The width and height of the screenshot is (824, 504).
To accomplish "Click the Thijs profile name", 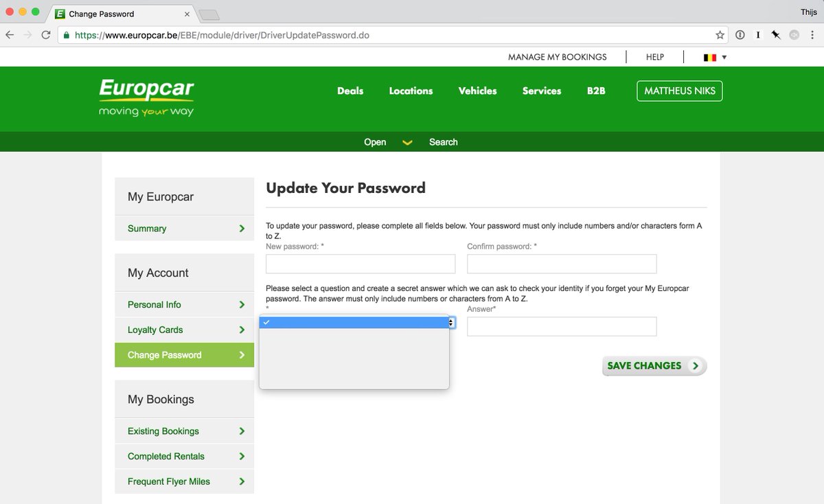I will [809, 13].
